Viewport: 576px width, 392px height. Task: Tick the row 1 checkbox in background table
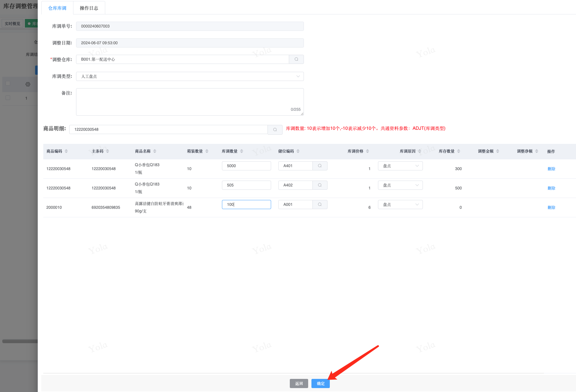click(8, 98)
